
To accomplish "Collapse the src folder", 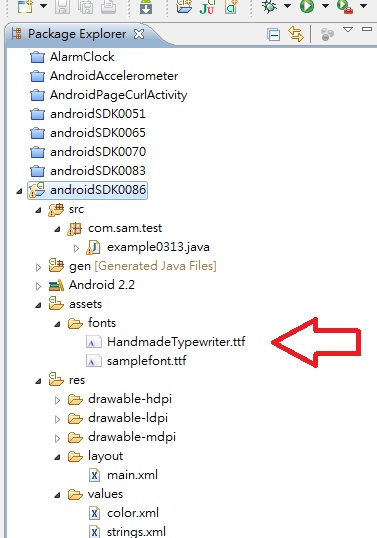I will pos(38,210).
